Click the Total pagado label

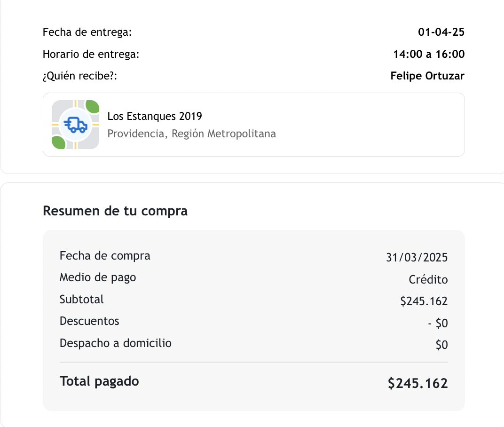(x=99, y=381)
